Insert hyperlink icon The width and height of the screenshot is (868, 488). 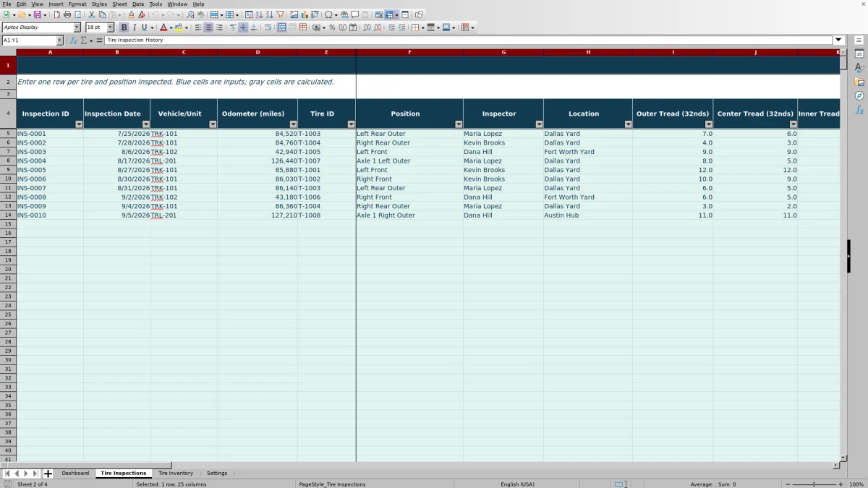[x=344, y=14]
